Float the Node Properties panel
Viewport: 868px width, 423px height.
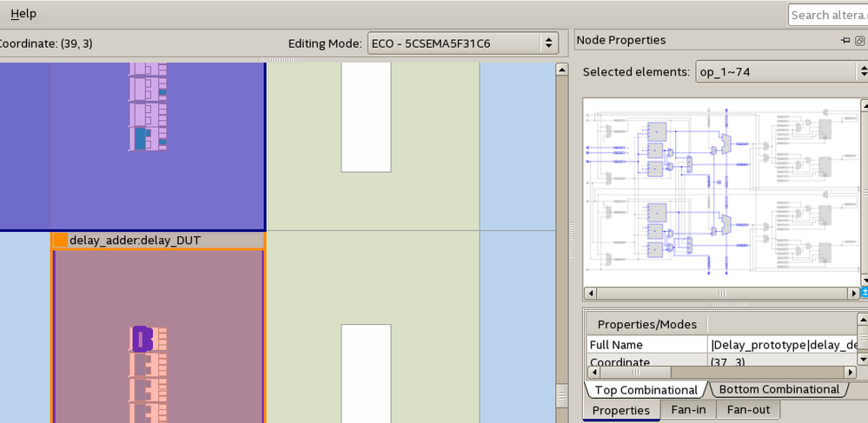pyautogui.click(x=859, y=41)
